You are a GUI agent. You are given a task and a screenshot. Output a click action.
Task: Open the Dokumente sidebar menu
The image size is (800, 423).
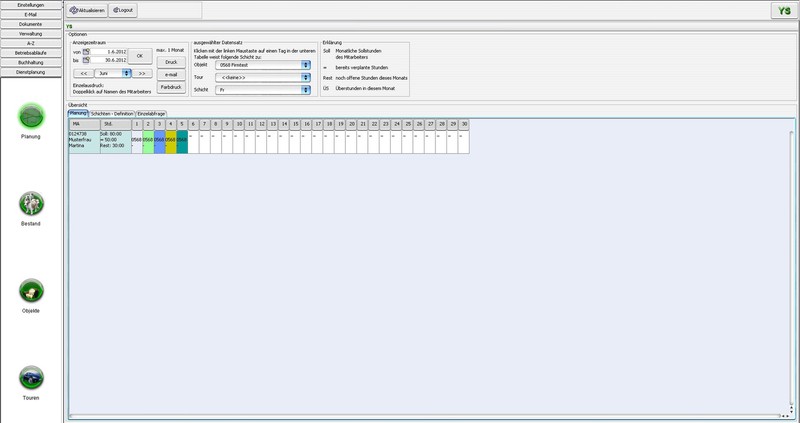[31, 24]
